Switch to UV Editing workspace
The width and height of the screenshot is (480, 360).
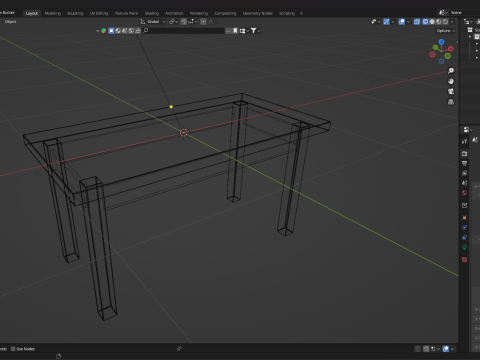pos(99,13)
